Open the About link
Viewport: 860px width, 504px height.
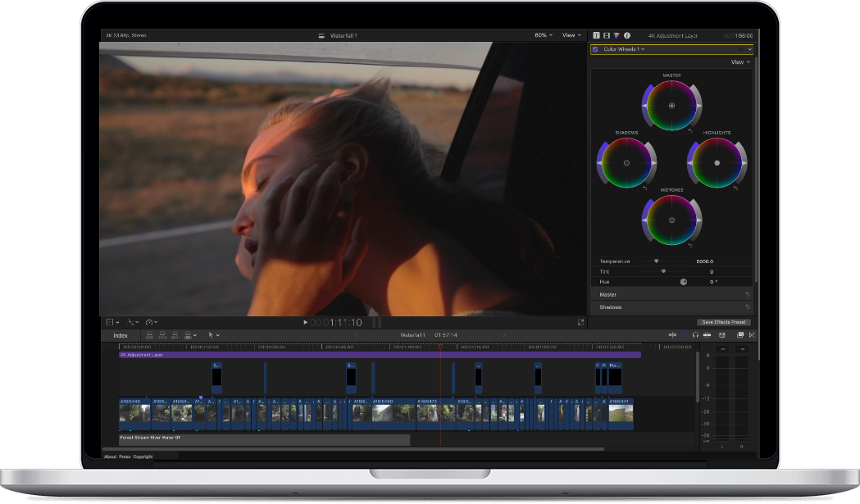[110, 456]
